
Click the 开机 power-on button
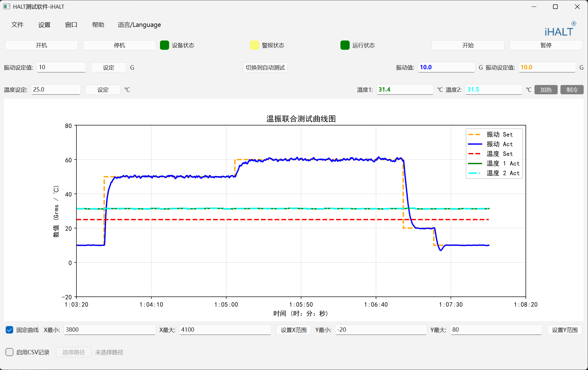pyautogui.click(x=41, y=45)
